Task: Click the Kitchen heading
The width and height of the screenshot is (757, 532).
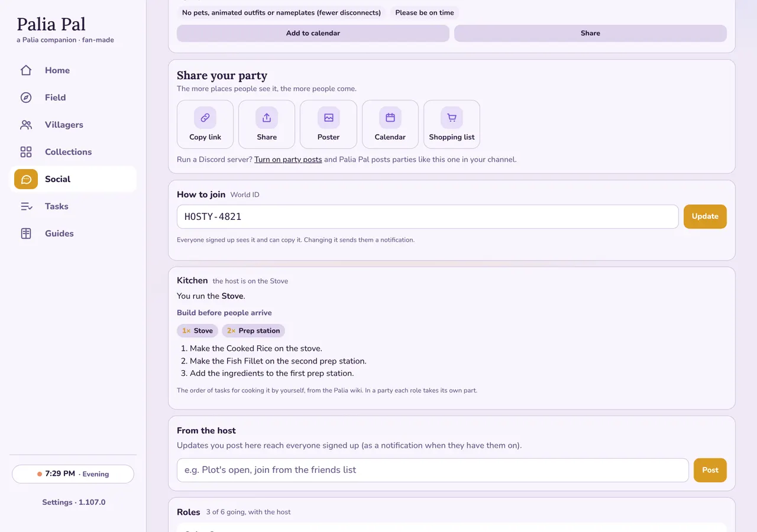Action: (192, 280)
